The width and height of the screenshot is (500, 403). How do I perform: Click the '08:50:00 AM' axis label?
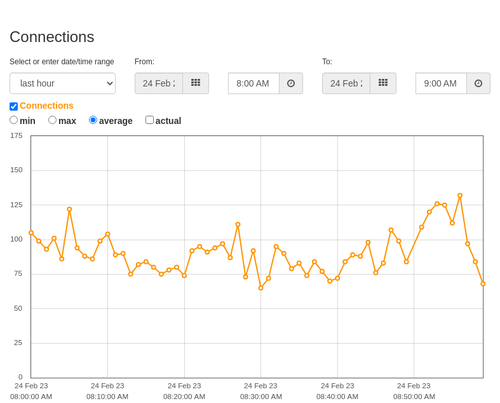coord(414,397)
